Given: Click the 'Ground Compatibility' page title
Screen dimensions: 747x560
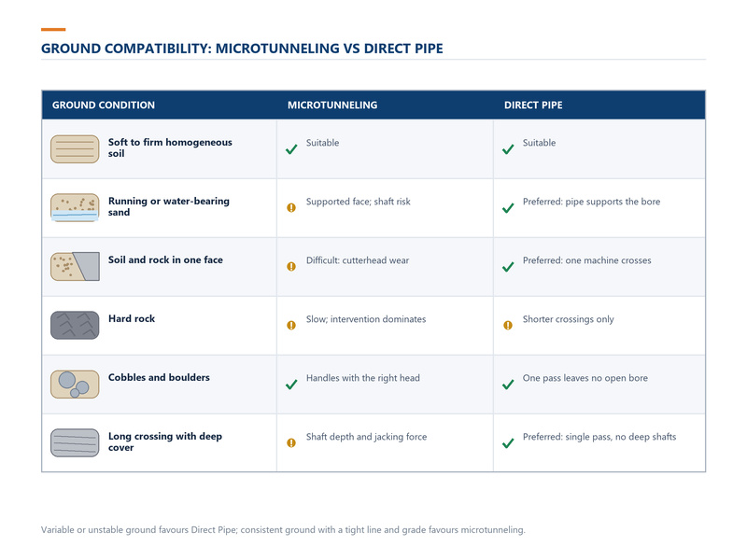Looking at the screenshot, I should point(242,49).
